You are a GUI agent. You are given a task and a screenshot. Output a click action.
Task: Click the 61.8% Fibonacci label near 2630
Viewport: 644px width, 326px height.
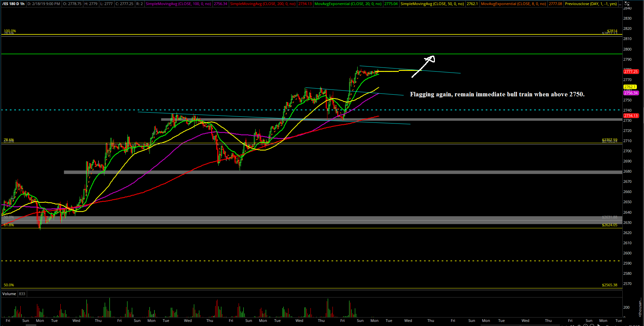[x=9, y=225]
